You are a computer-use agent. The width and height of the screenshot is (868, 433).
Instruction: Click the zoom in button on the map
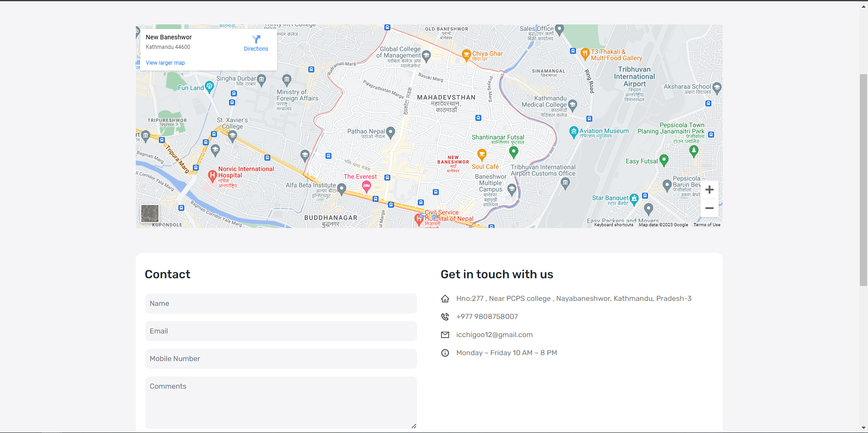709,190
